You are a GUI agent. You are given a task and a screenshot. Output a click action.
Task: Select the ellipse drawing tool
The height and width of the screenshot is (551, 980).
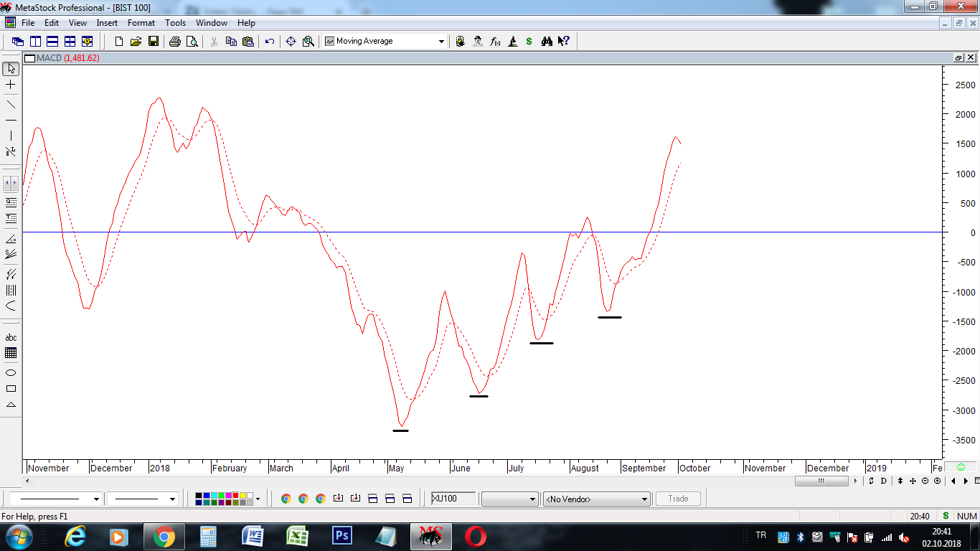(x=11, y=373)
